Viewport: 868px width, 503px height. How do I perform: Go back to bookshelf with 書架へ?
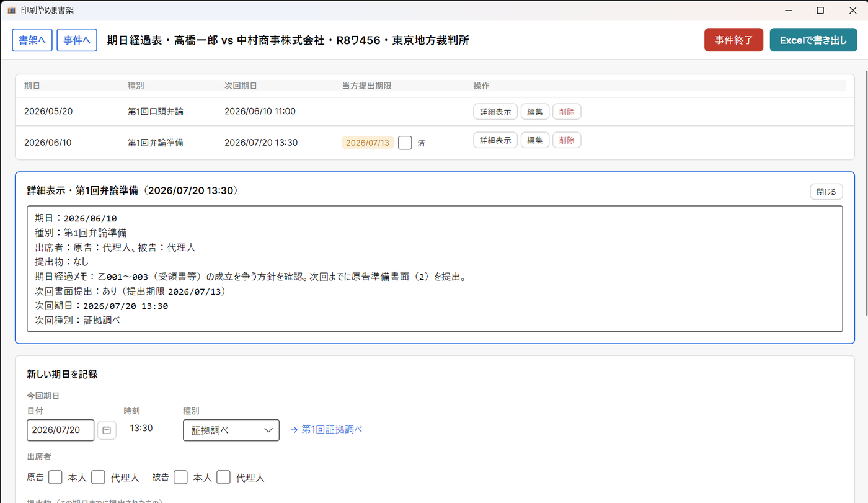(x=32, y=40)
